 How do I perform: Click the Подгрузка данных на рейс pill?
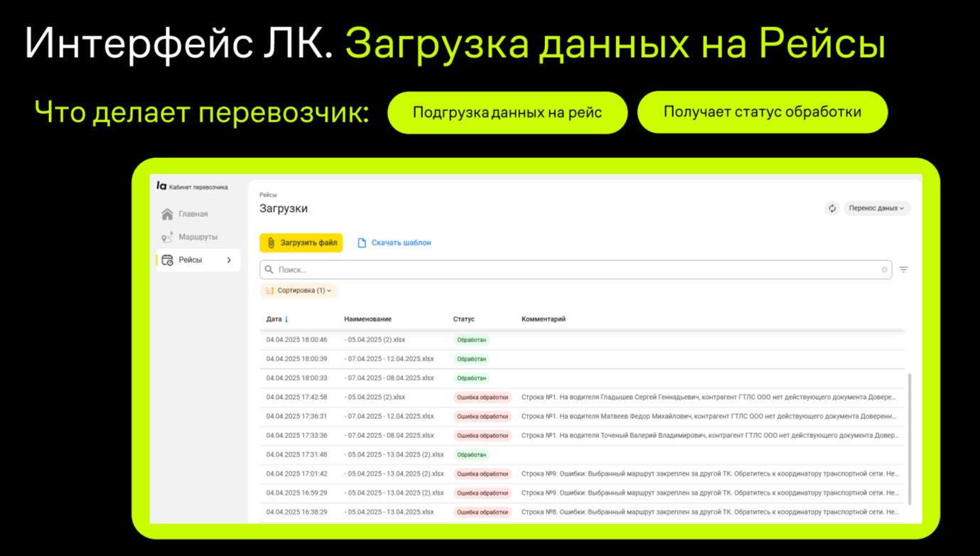point(507,112)
